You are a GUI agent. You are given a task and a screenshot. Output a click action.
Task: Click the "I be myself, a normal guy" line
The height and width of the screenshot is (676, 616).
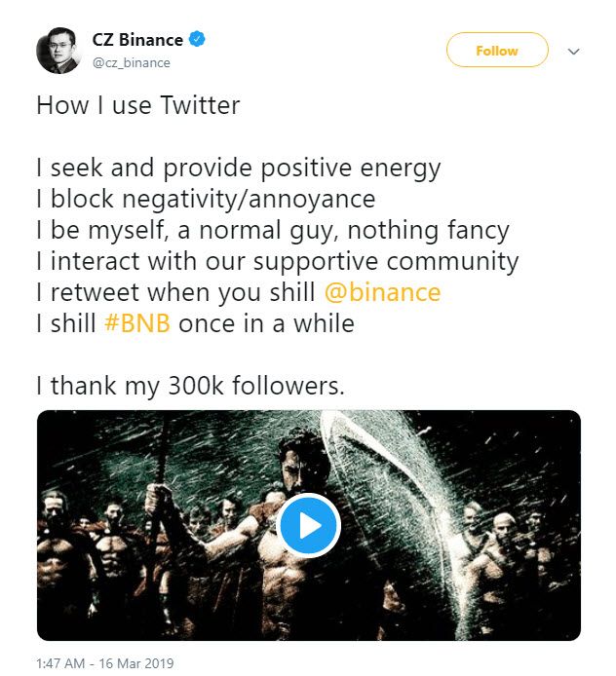[x=272, y=230]
